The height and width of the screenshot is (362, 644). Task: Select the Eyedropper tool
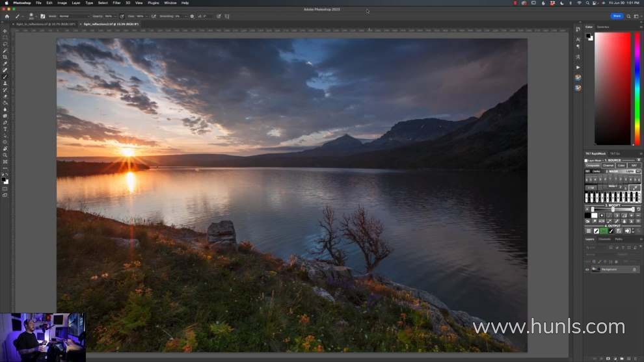[x=5, y=64]
